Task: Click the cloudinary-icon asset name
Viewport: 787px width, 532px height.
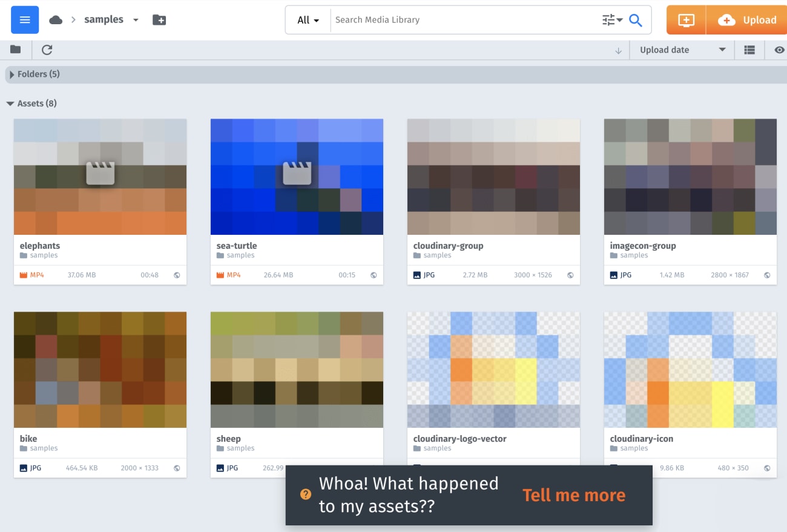Action: (x=642, y=439)
